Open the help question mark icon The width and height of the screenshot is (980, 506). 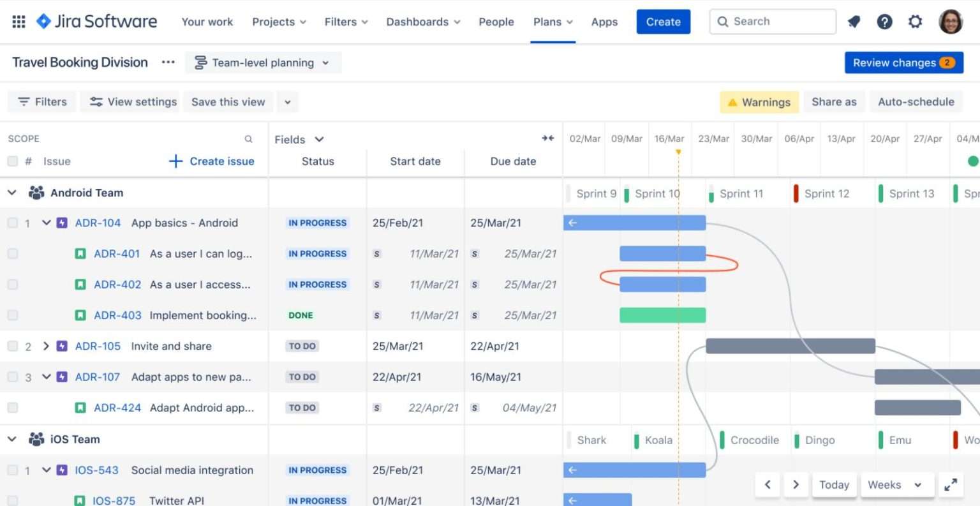[x=884, y=21]
